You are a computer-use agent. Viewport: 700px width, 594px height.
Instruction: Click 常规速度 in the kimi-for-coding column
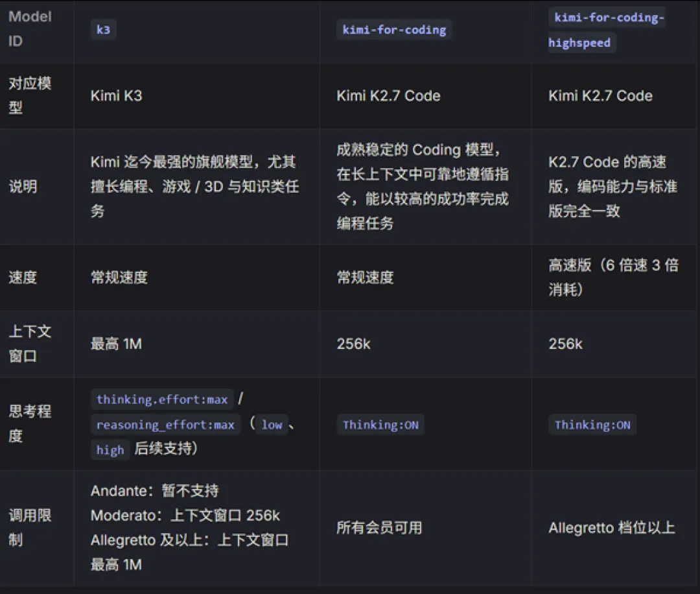(x=365, y=278)
